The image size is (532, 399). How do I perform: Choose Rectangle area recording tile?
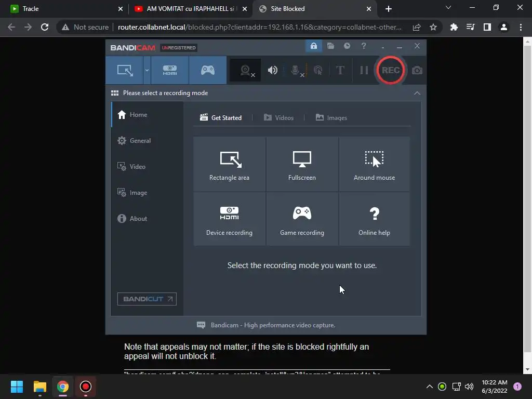(x=229, y=164)
